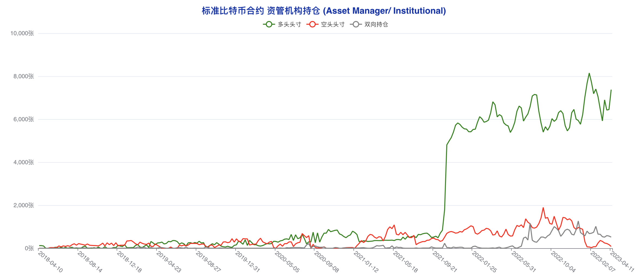This screenshot has width=644, height=280.
Task: Select the 2021-09-21 x-axis date label
Action: click(445, 262)
